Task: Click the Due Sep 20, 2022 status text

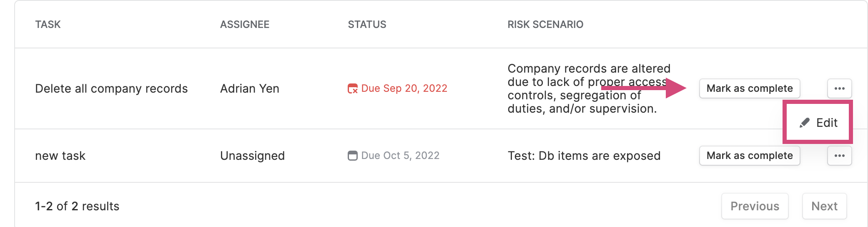Action: 404,88
